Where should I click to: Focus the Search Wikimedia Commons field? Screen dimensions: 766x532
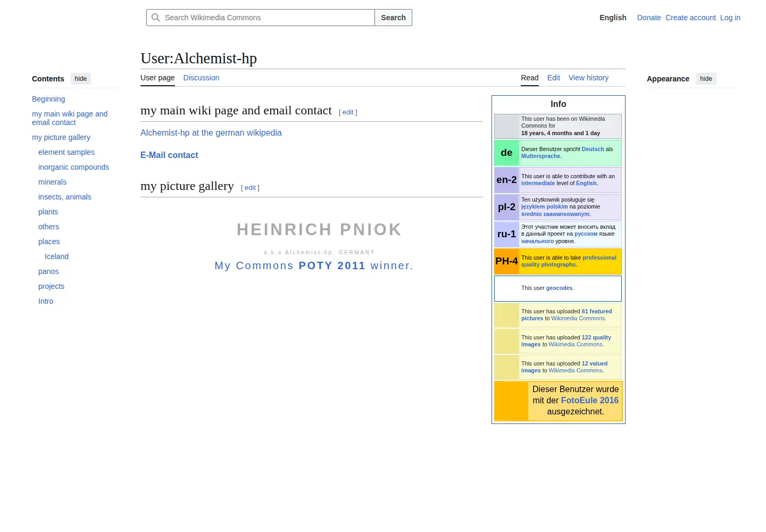tap(261, 18)
